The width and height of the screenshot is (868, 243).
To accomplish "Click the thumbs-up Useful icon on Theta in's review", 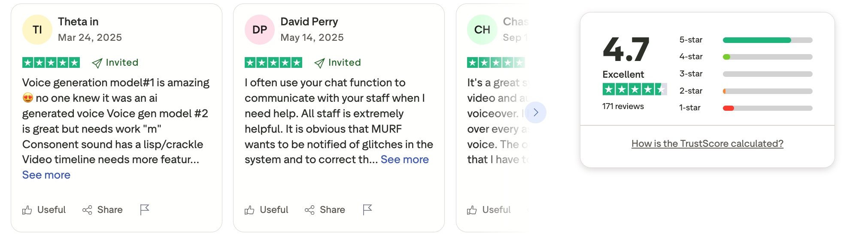I will click(27, 210).
